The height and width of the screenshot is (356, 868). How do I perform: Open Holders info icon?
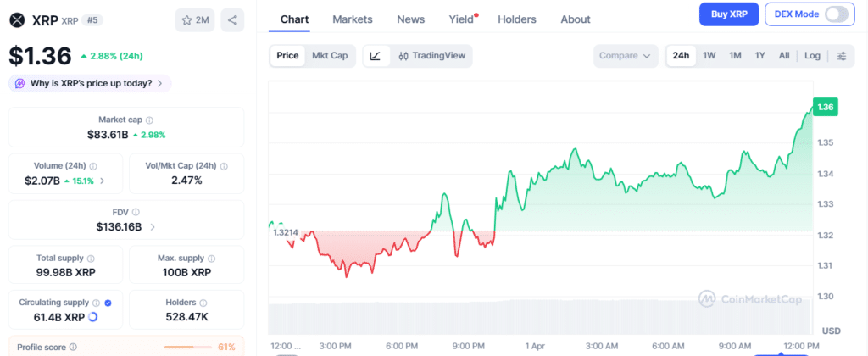click(203, 303)
